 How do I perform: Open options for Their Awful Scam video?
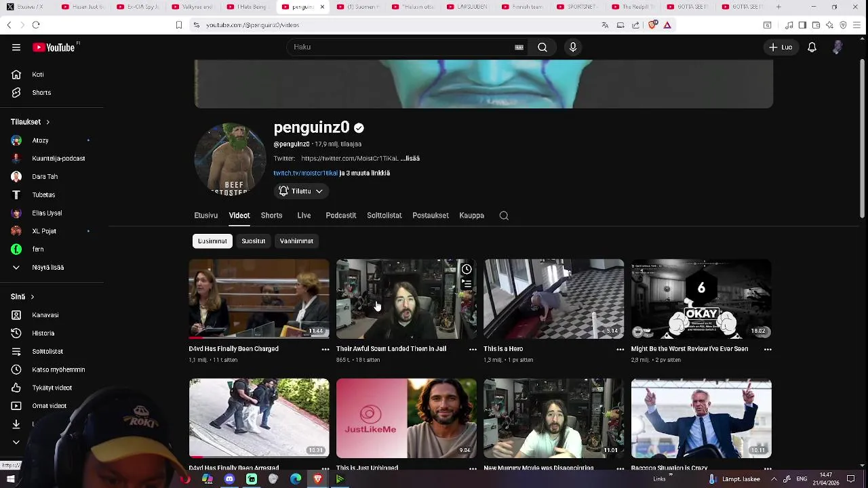[473, 349]
